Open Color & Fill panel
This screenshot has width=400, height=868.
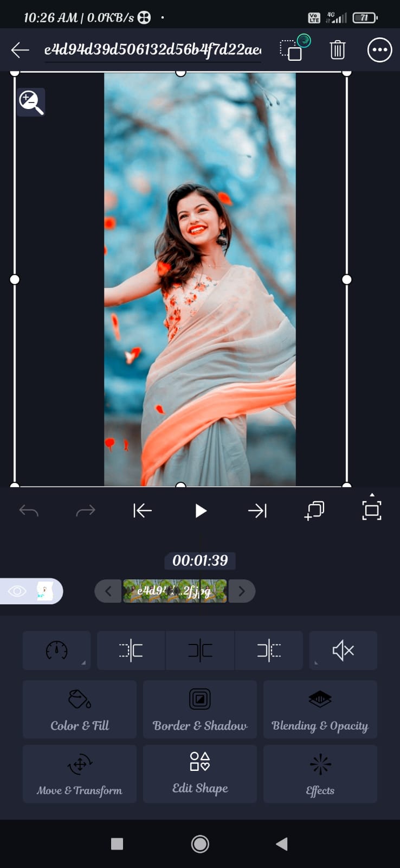[x=80, y=709]
